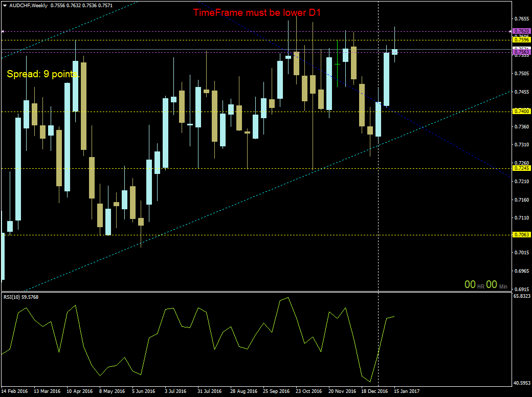The width and height of the screenshot is (532, 397).
Task: Click the 0.7310 value on price axis
Action: pyautogui.click(x=522, y=145)
